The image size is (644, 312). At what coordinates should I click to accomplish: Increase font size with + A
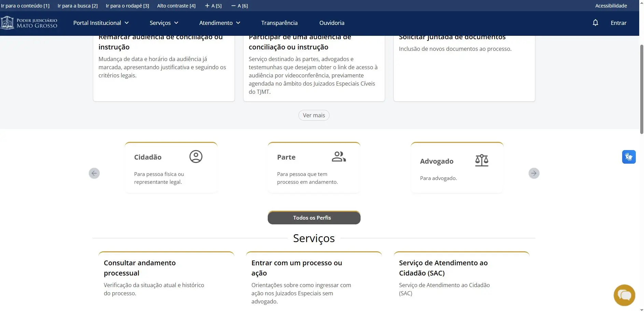[213, 6]
